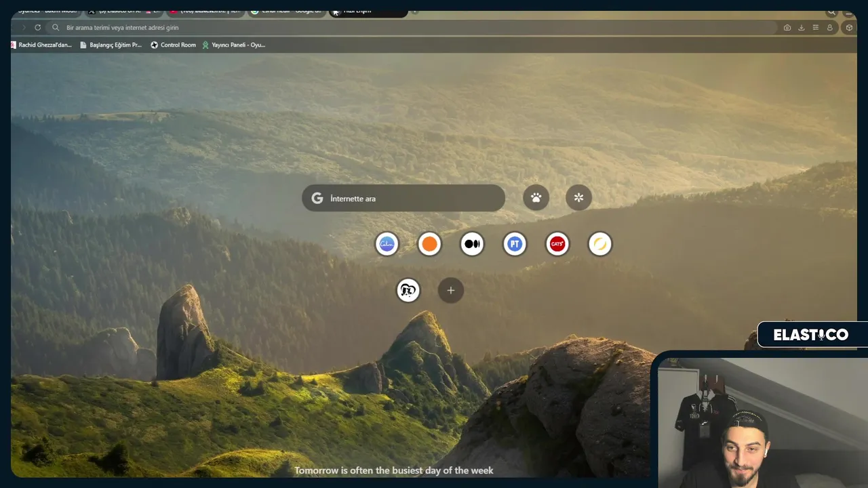The height and width of the screenshot is (488, 868).
Task: Open the blue PT shortcut tile
Action: (x=515, y=244)
